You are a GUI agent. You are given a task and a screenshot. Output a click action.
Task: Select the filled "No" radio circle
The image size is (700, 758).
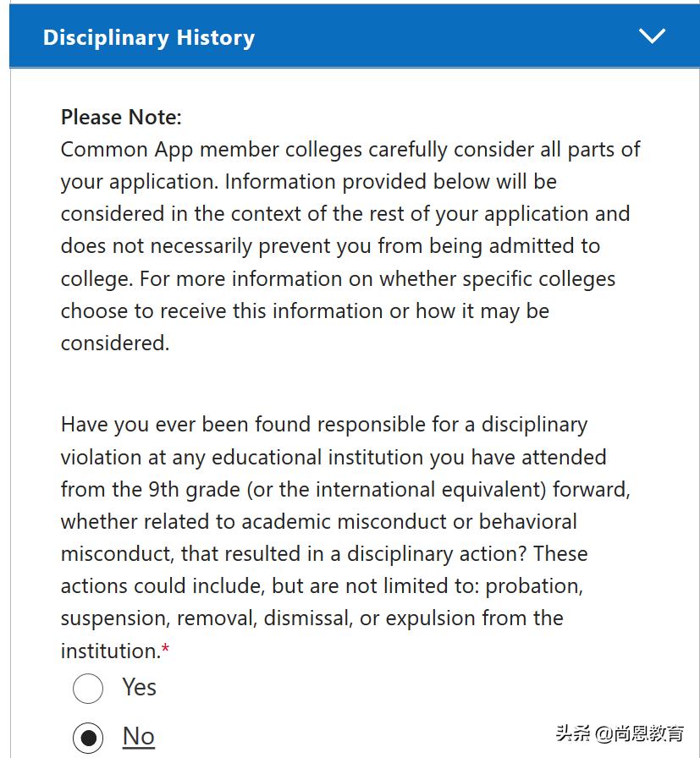coord(88,738)
